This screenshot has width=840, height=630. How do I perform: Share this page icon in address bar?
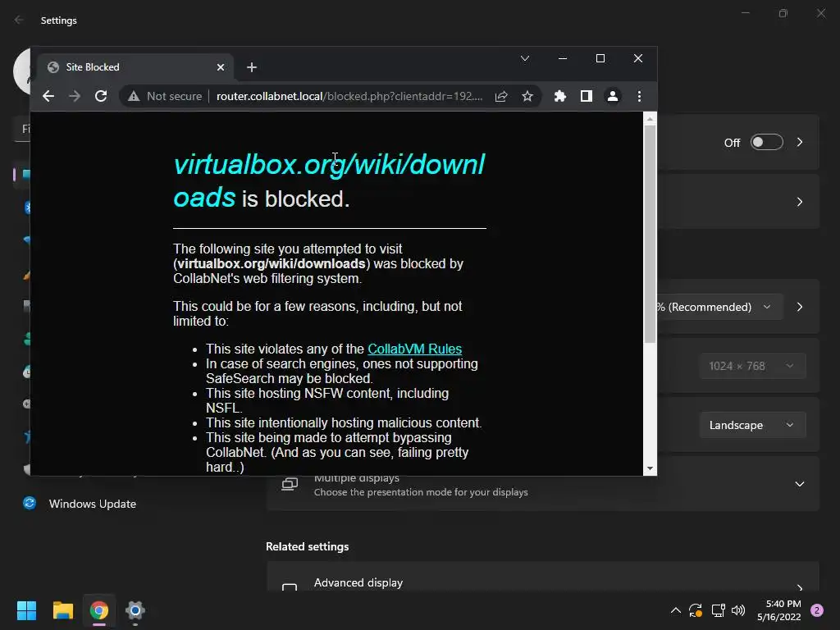point(501,97)
